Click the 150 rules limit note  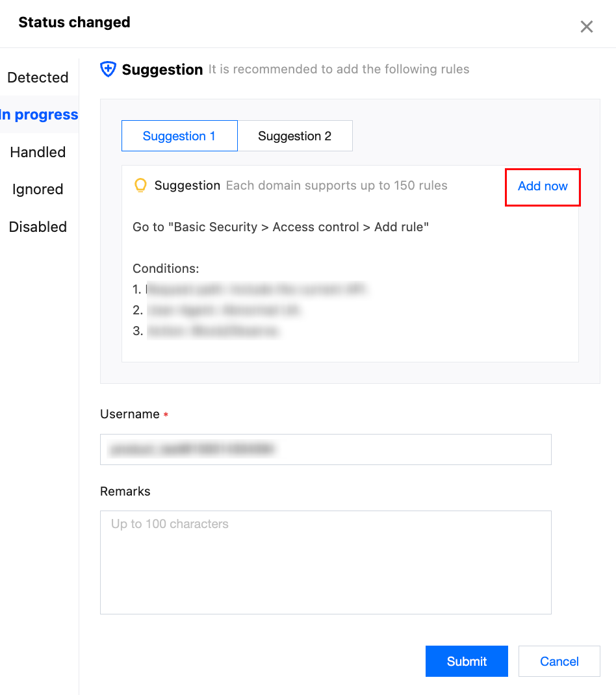tap(337, 186)
